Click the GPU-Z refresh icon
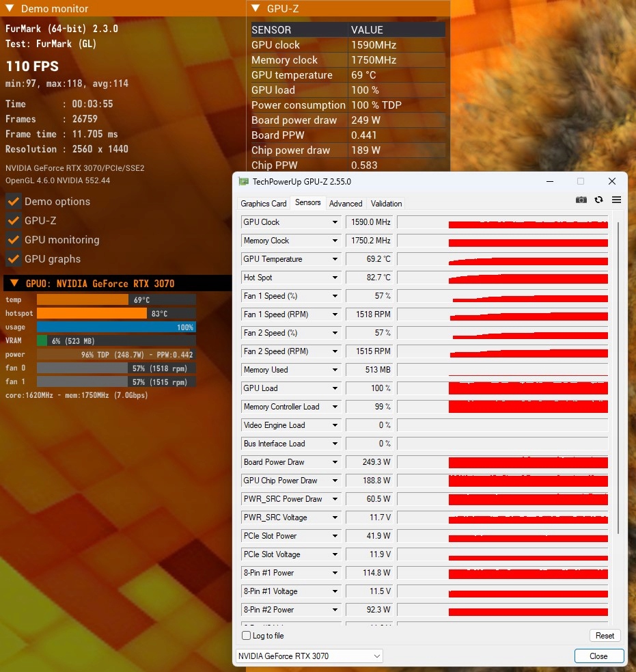 [x=598, y=200]
